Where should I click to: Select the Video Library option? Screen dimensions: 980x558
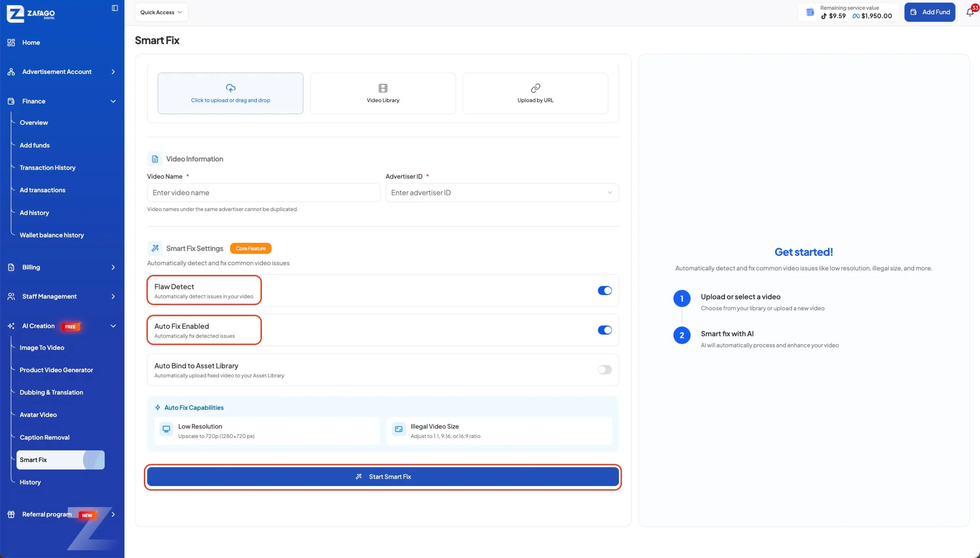tap(383, 93)
